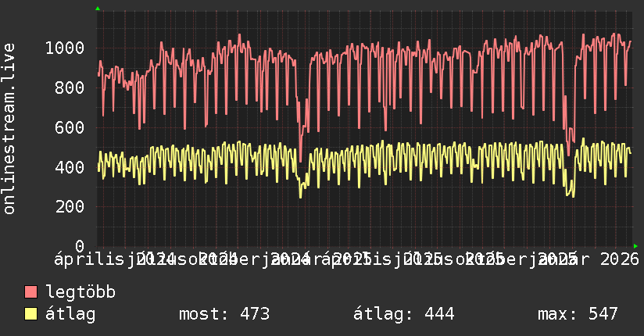This screenshot has width=644, height=336.
Task: Click the 800 y-axis label
Action: pos(70,88)
